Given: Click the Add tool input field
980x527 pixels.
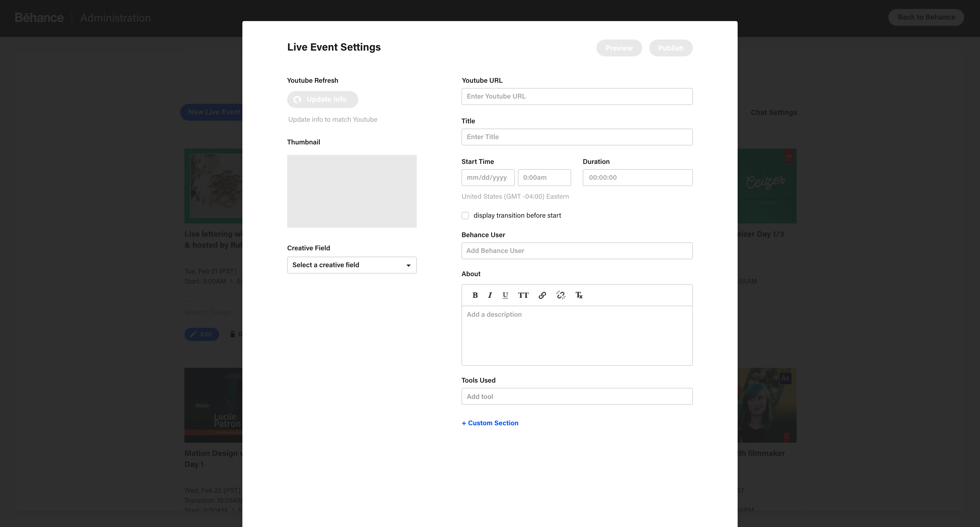Looking at the screenshot, I should tap(577, 397).
